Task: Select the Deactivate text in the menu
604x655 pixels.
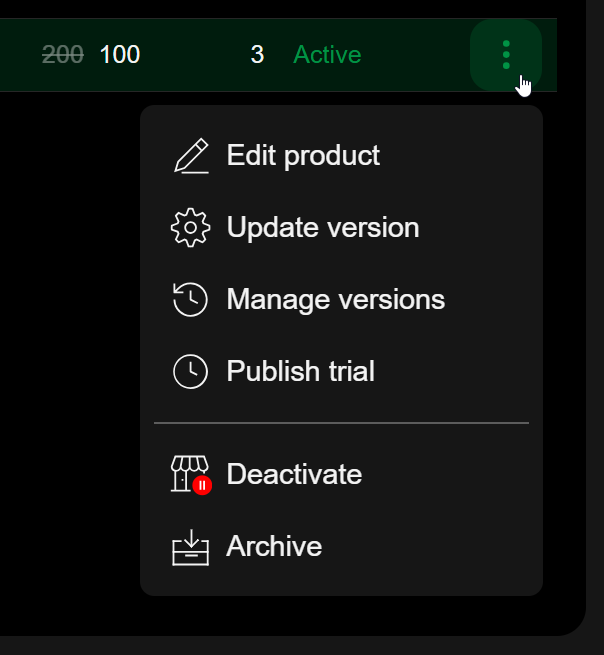Action: (x=294, y=474)
